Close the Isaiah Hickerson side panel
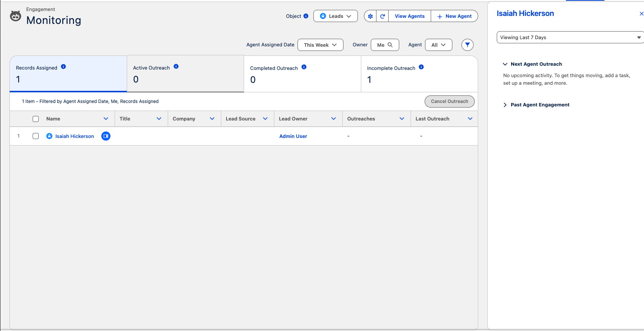The height and width of the screenshot is (331, 644). (x=641, y=14)
